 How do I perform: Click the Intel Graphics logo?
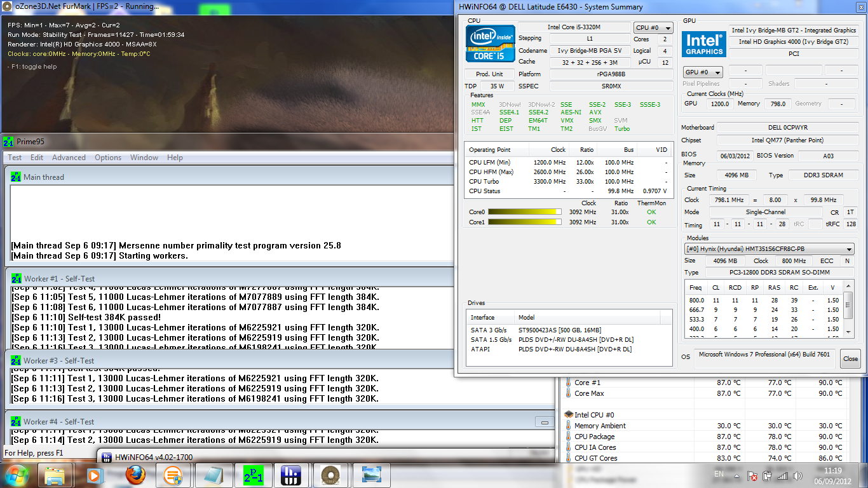point(704,45)
